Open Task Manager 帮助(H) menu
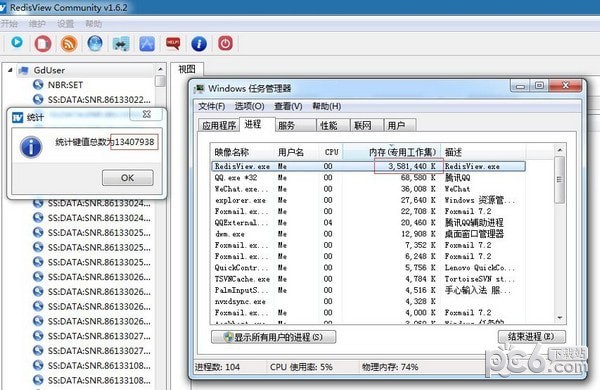 click(326, 106)
